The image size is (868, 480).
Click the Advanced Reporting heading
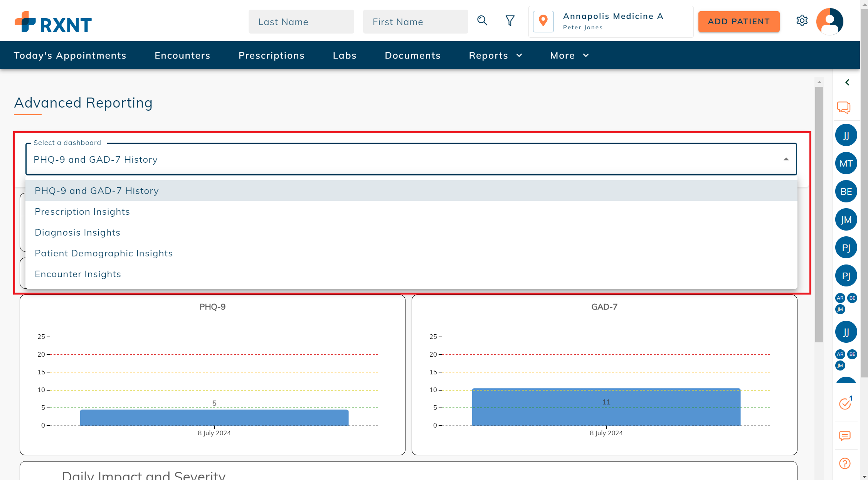(x=83, y=103)
